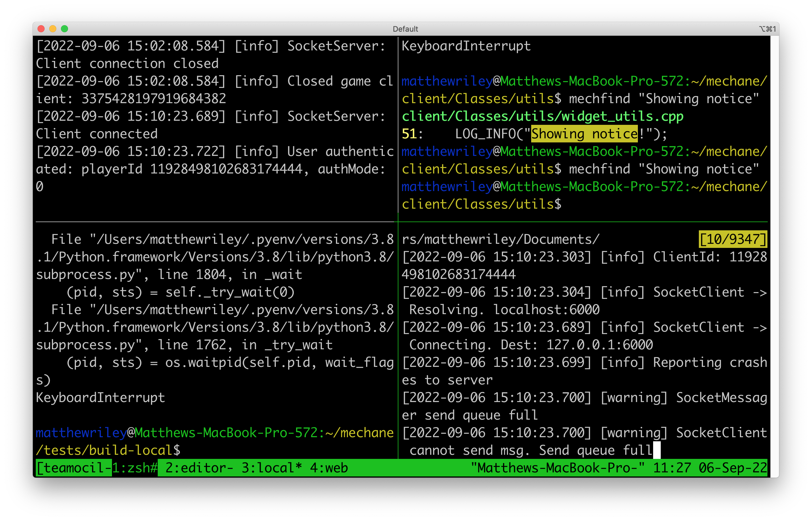Click the file path client/Classes/utils/widget_utils.cpp
The width and height of the screenshot is (812, 521).
(x=543, y=116)
